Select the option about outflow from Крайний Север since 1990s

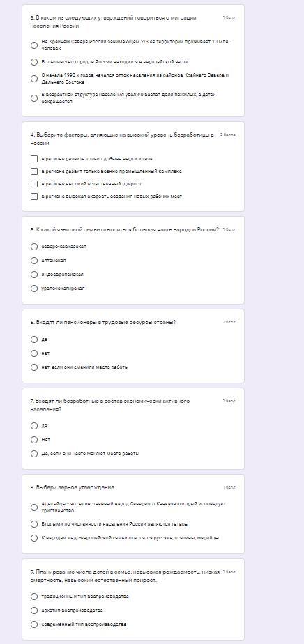click(x=34, y=79)
